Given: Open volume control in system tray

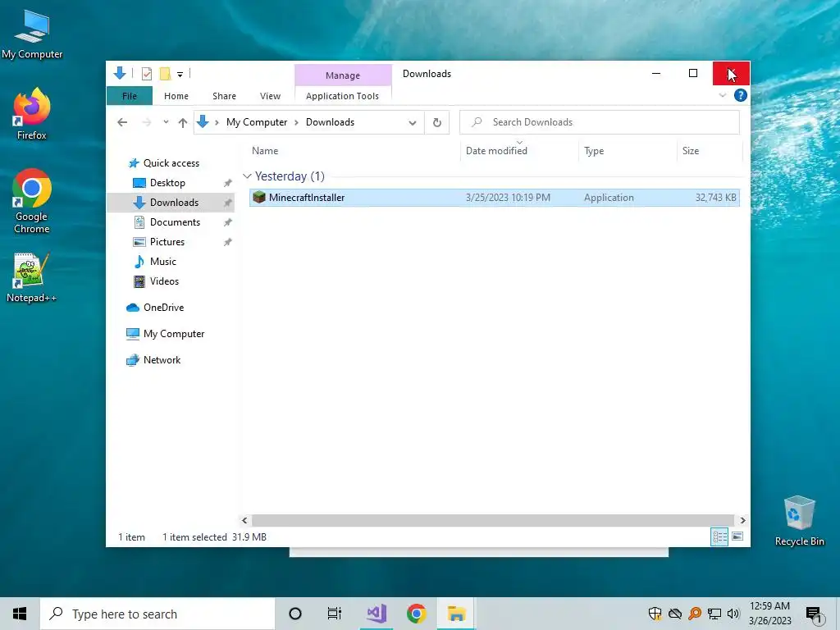Looking at the screenshot, I should [733, 614].
